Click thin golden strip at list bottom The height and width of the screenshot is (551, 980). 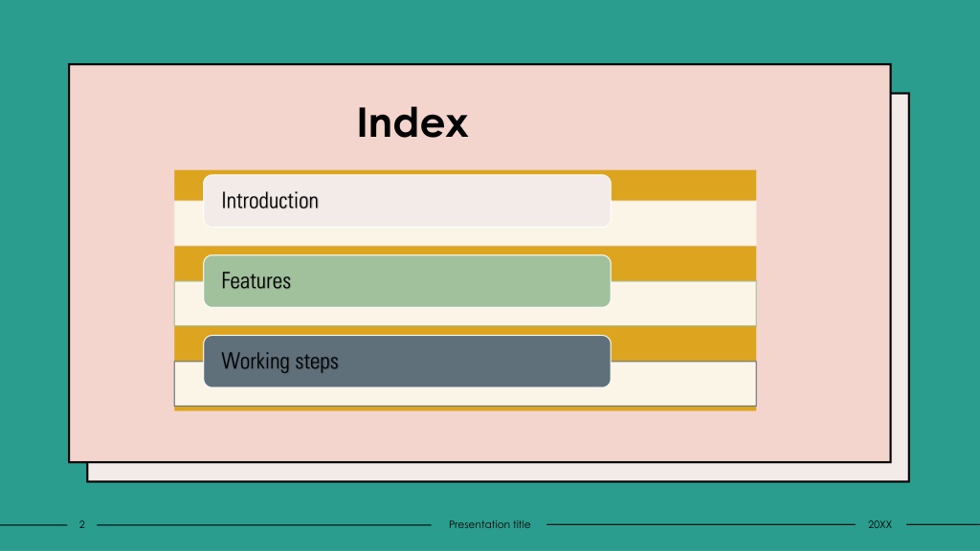(465, 408)
